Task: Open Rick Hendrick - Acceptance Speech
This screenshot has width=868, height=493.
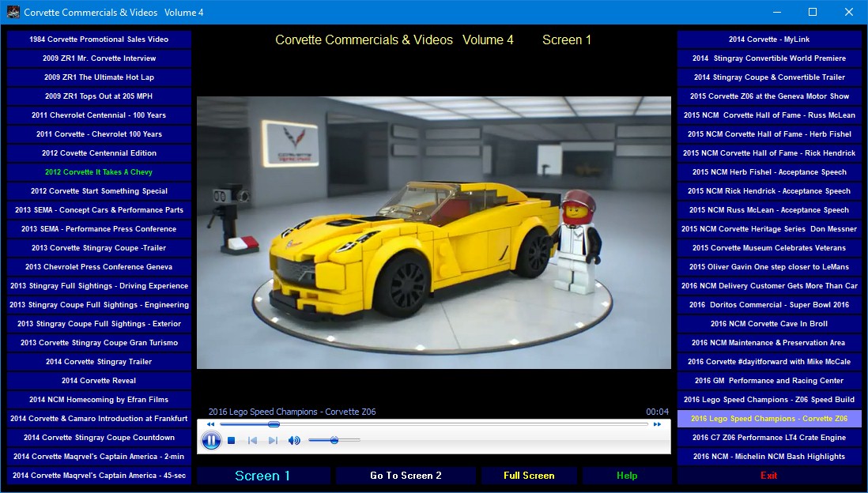Action: point(769,191)
